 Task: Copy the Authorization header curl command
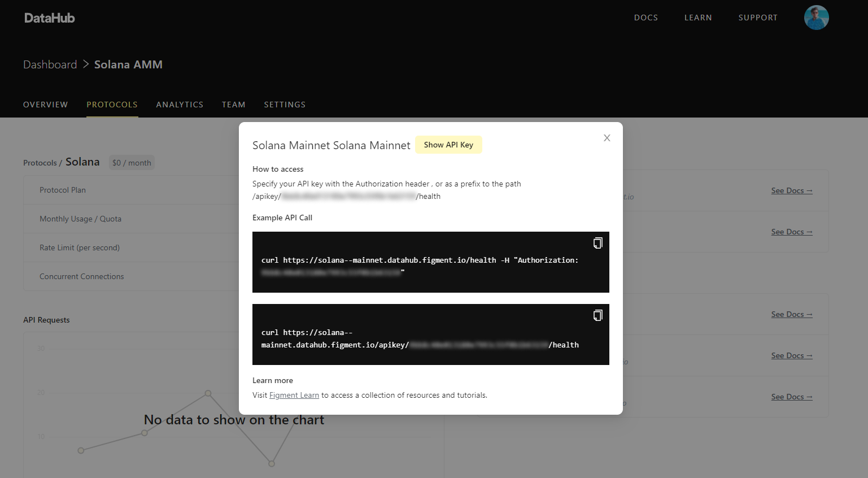[597, 243]
